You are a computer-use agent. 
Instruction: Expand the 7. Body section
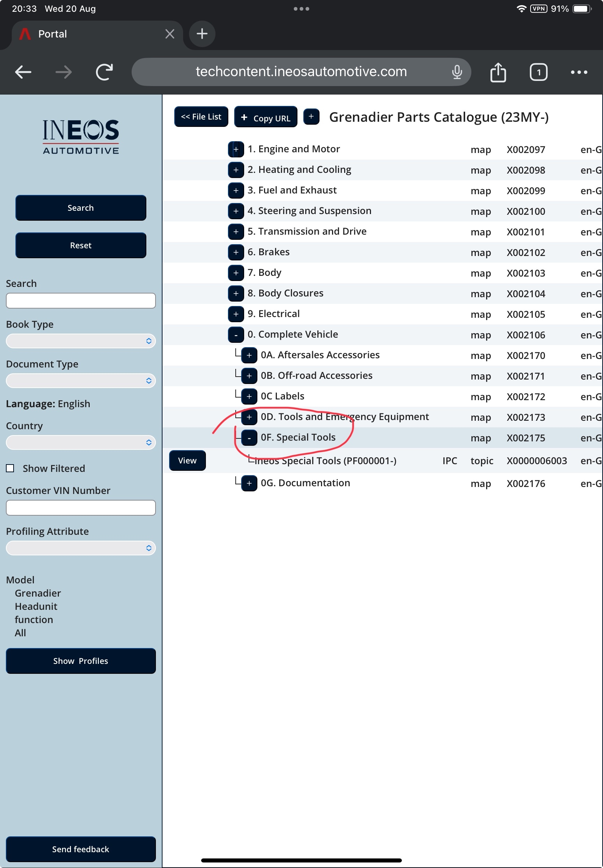coord(236,273)
